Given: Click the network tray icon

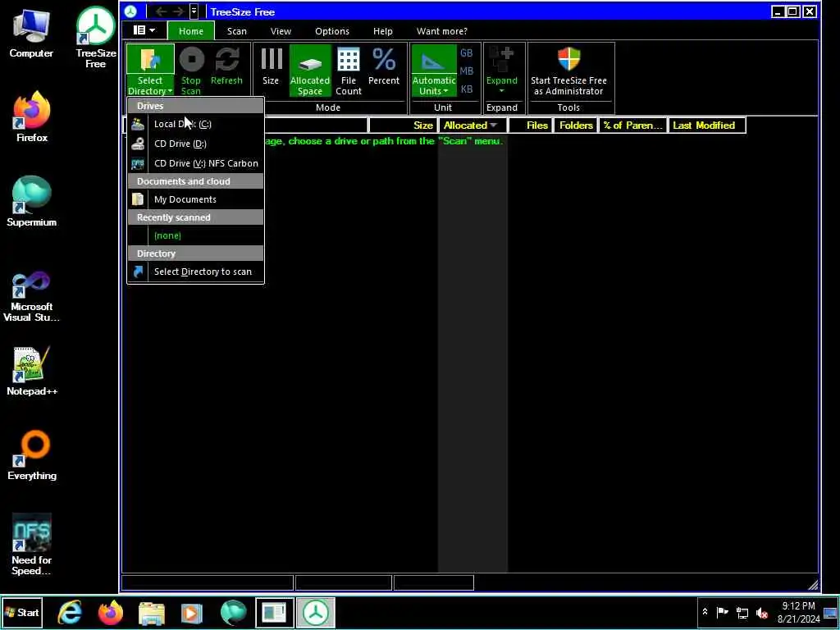Looking at the screenshot, I should pyautogui.click(x=742, y=613).
